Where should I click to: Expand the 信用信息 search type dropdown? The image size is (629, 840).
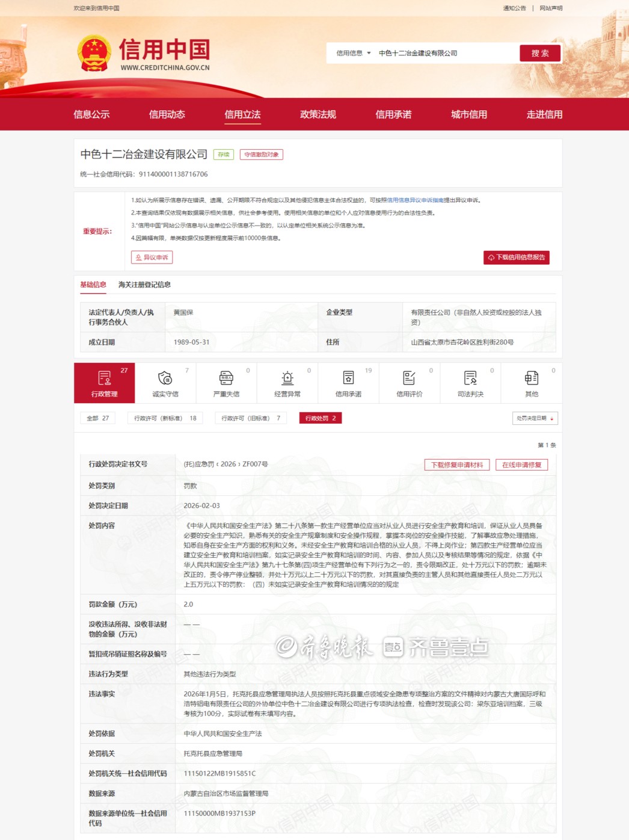[x=354, y=54]
